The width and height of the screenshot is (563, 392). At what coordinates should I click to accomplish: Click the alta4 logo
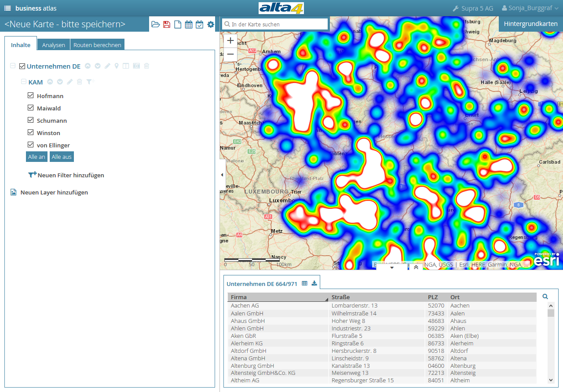[281, 8]
